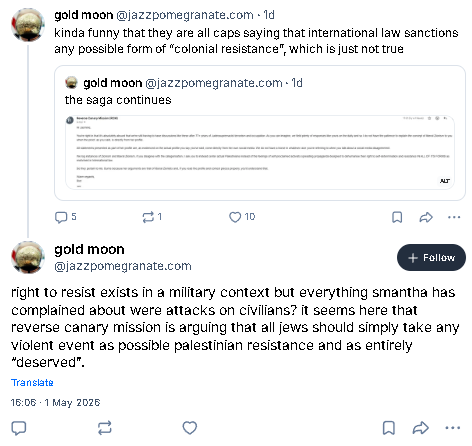Follow gold moon account
This screenshot has height=446, width=472.
tap(431, 257)
